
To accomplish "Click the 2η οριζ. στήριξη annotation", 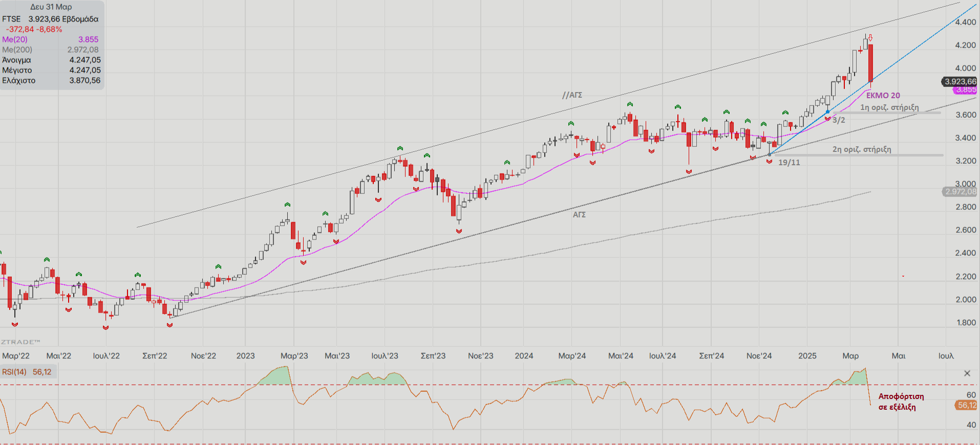I will [x=862, y=149].
